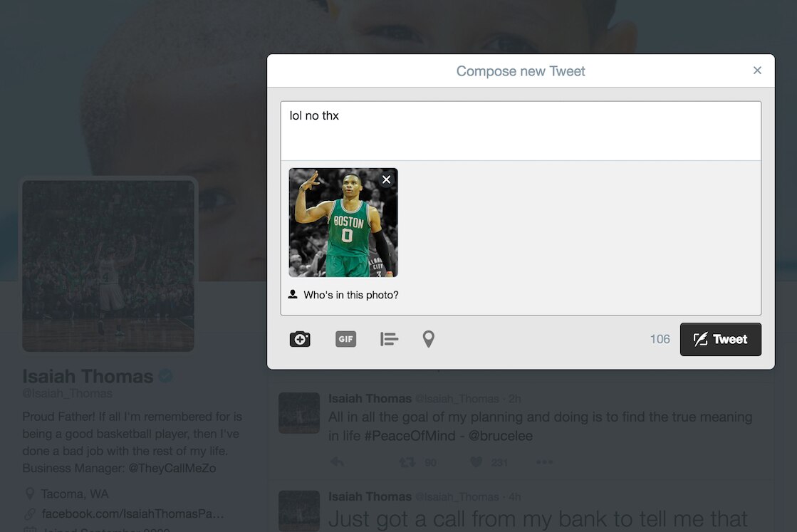This screenshot has width=797, height=532.
Task: Remove the attached photo with its X
Action: [386, 179]
